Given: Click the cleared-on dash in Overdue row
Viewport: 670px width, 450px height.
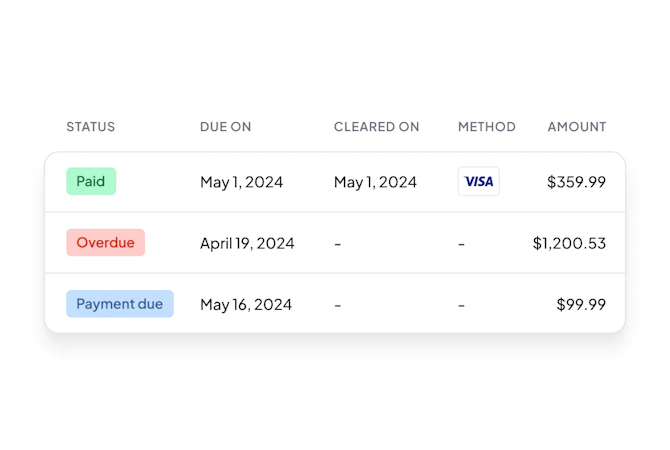Looking at the screenshot, I should coord(338,243).
